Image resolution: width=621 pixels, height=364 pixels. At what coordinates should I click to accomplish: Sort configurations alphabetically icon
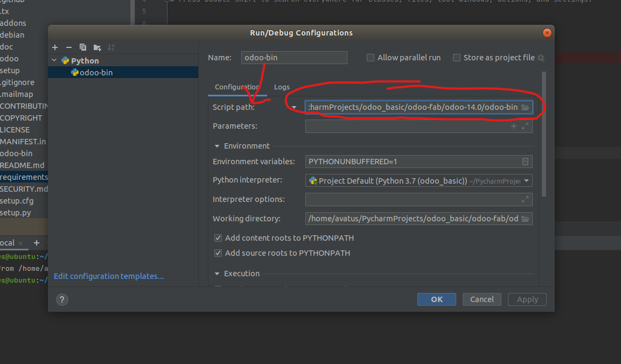click(x=111, y=47)
